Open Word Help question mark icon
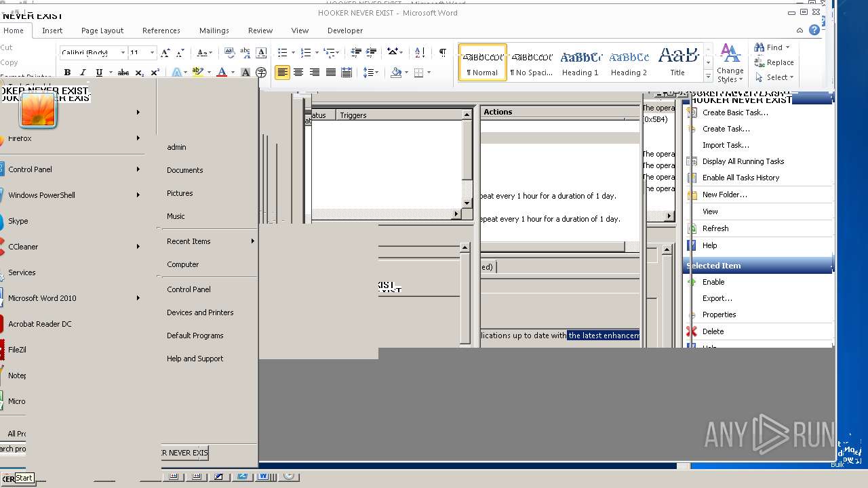Screen dimensions: 868x488 click(814, 30)
